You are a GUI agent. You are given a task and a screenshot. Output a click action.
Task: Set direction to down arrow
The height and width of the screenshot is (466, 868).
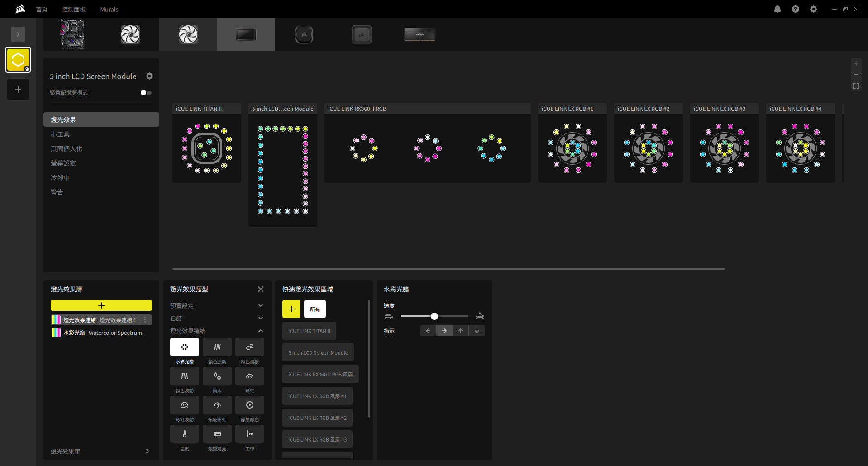477,331
